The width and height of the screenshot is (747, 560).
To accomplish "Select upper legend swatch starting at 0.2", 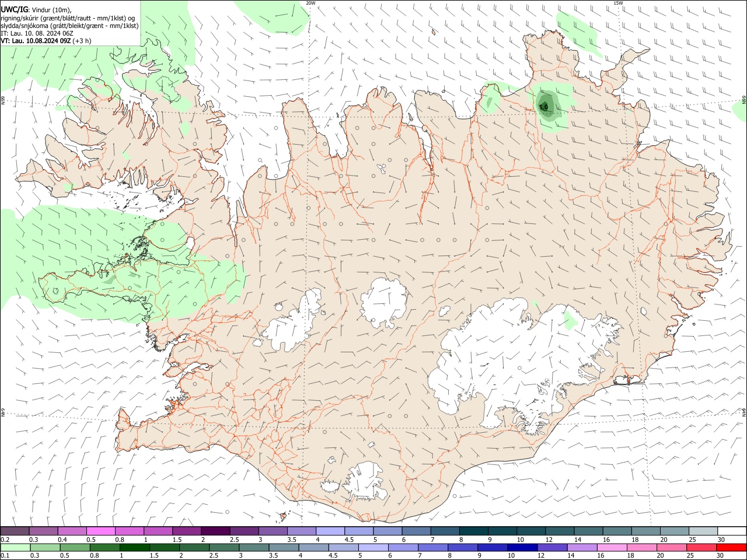I will pos(15,531).
